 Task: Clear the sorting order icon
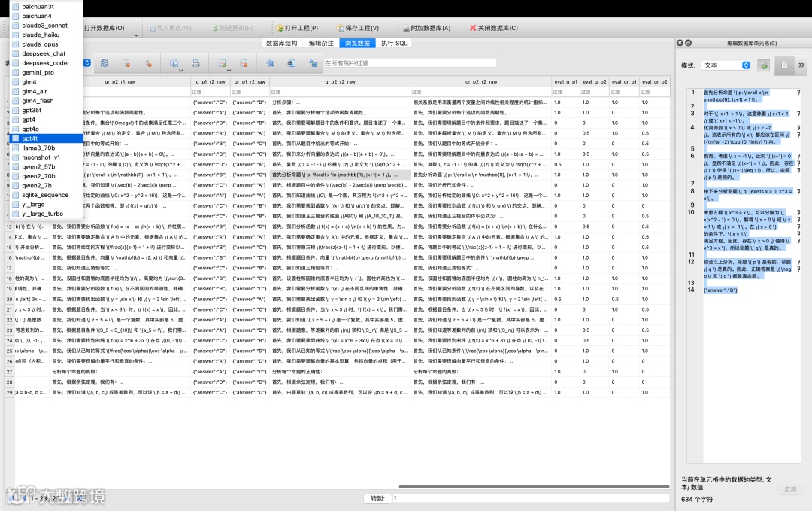(149, 63)
